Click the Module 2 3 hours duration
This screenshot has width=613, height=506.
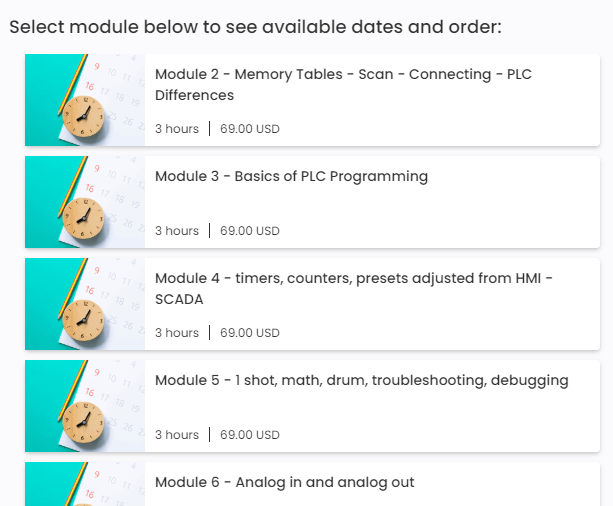click(177, 129)
